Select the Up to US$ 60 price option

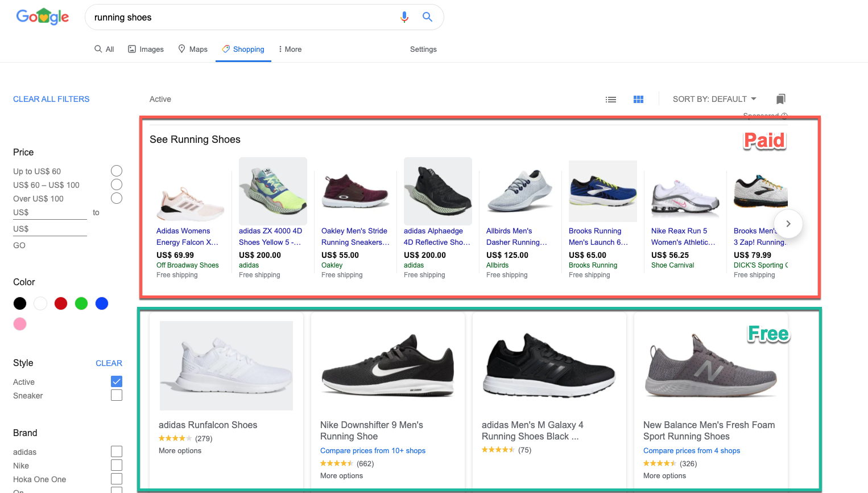point(117,171)
